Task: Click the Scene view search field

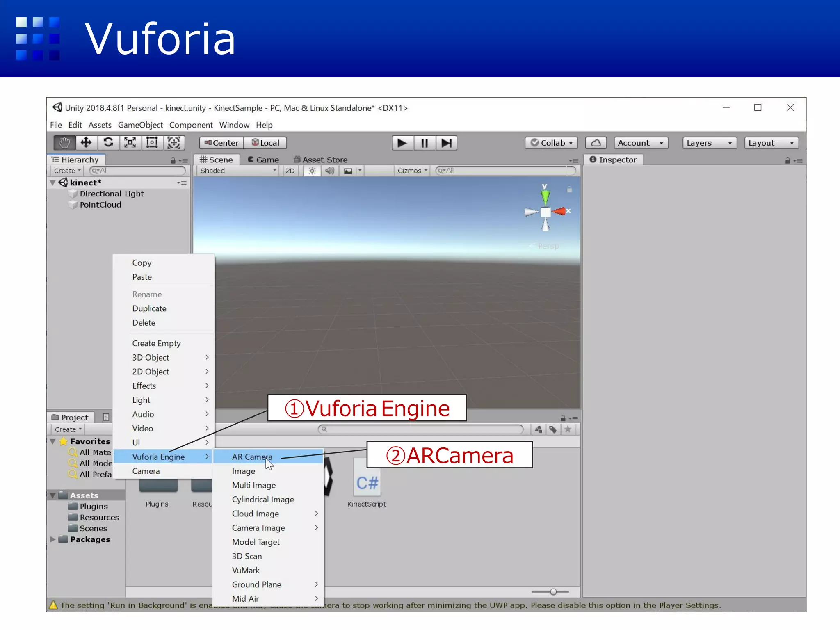Action: [x=506, y=171]
